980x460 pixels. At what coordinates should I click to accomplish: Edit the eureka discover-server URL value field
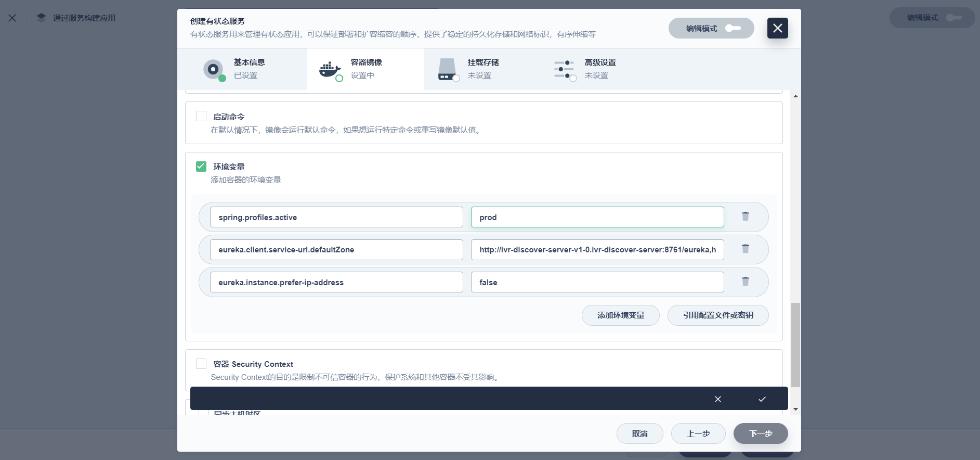(x=597, y=250)
